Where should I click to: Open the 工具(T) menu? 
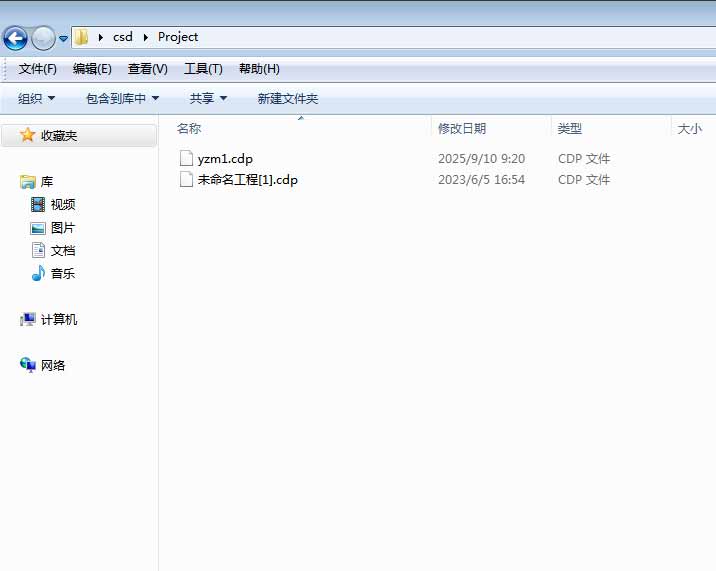pos(203,69)
